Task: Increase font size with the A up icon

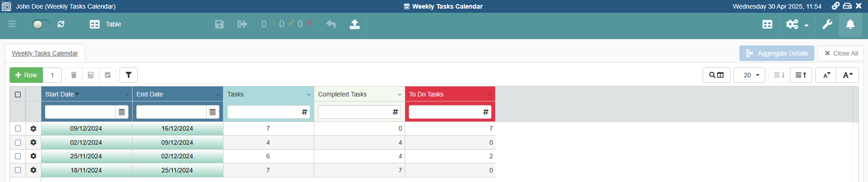Action: click(x=848, y=75)
